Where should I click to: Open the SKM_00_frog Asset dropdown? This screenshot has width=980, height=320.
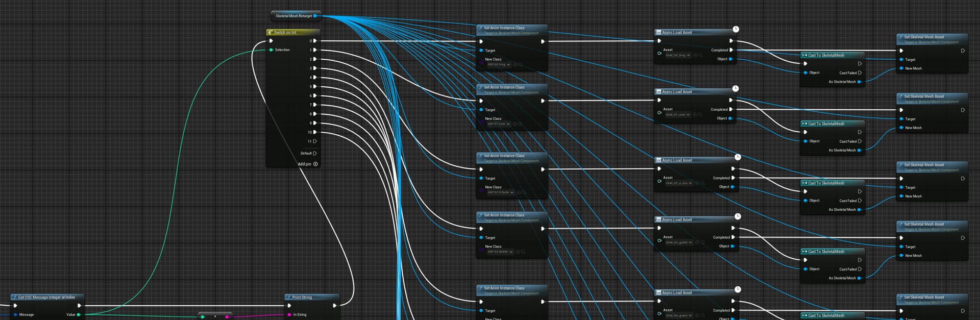pos(678,55)
